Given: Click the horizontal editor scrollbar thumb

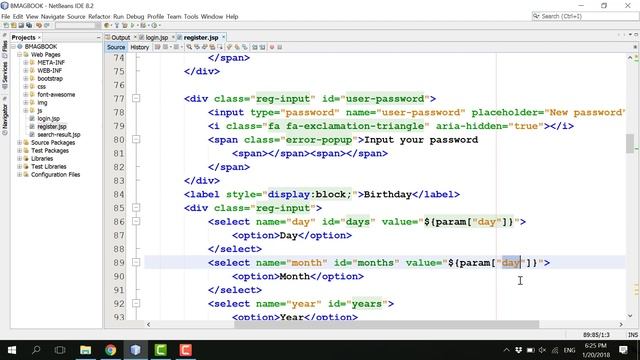Looking at the screenshot, I should point(387,324).
